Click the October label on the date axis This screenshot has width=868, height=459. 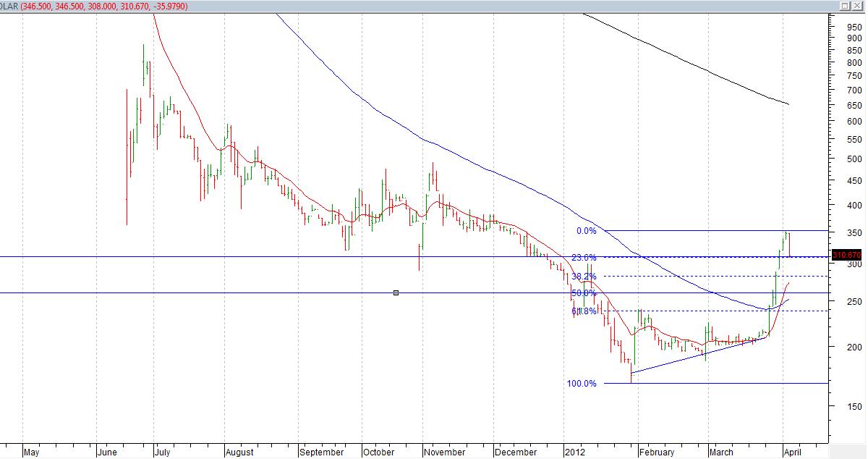[x=378, y=452]
